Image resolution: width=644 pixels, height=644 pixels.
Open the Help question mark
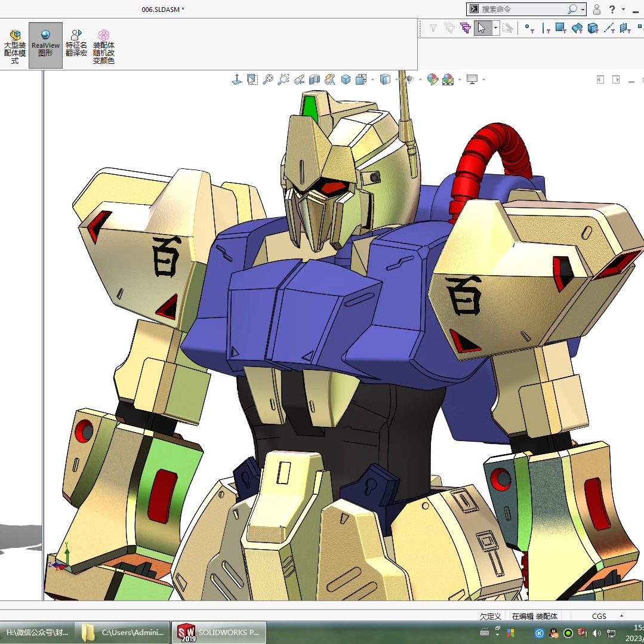point(612,9)
